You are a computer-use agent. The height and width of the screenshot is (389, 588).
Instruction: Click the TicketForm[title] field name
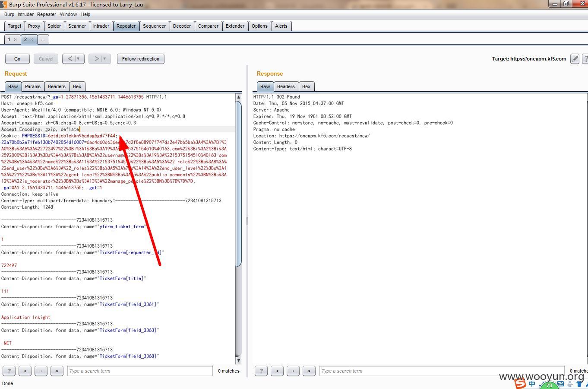(x=121, y=278)
